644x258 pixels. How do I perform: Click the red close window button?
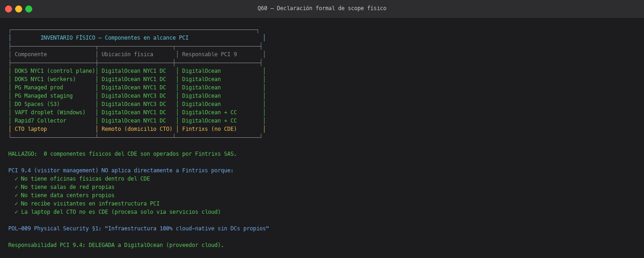coord(8,9)
